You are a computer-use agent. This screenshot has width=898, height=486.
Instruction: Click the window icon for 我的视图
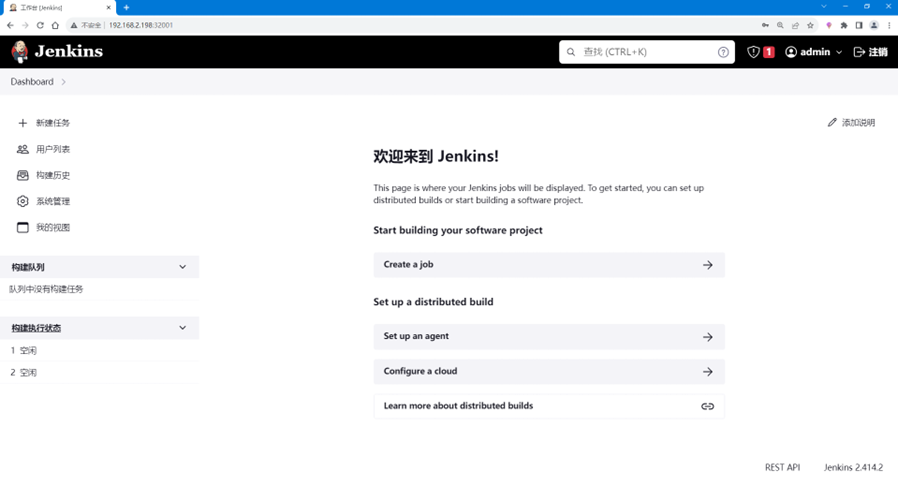22,227
